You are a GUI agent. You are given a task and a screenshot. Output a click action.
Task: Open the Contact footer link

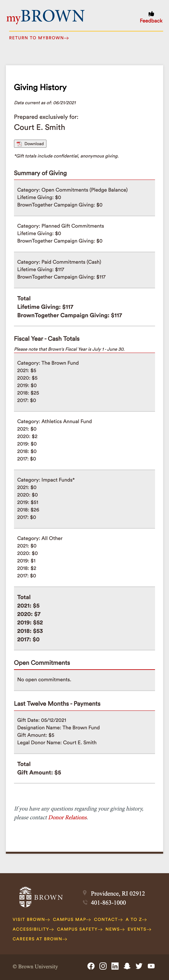click(108, 919)
